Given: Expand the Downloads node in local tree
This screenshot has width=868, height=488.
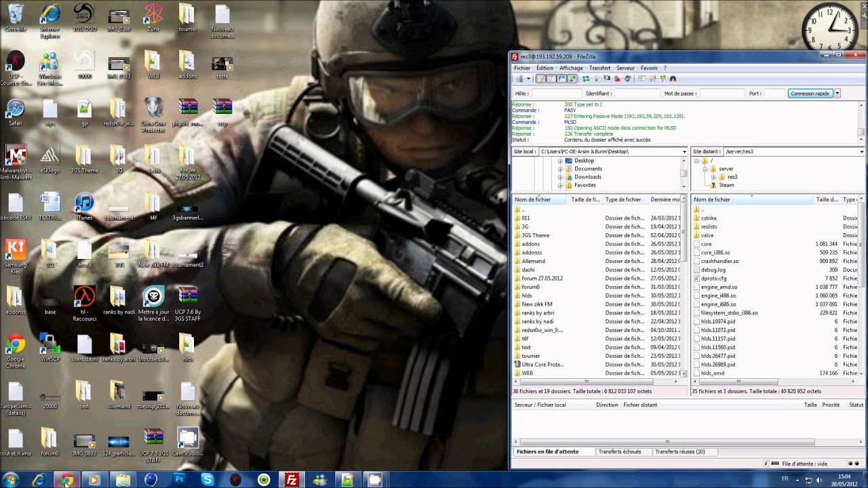Looking at the screenshot, I should (x=561, y=177).
